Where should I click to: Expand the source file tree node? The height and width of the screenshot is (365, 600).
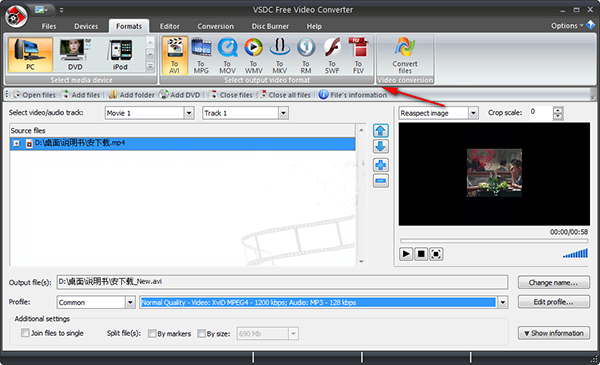pos(16,143)
